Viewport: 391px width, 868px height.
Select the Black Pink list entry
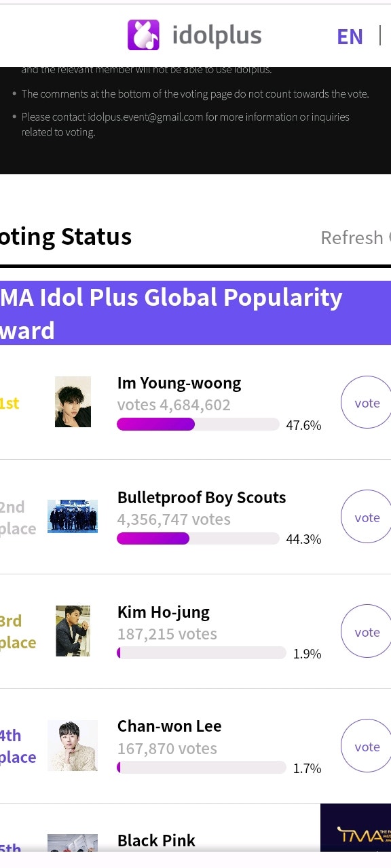pyautogui.click(x=156, y=841)
